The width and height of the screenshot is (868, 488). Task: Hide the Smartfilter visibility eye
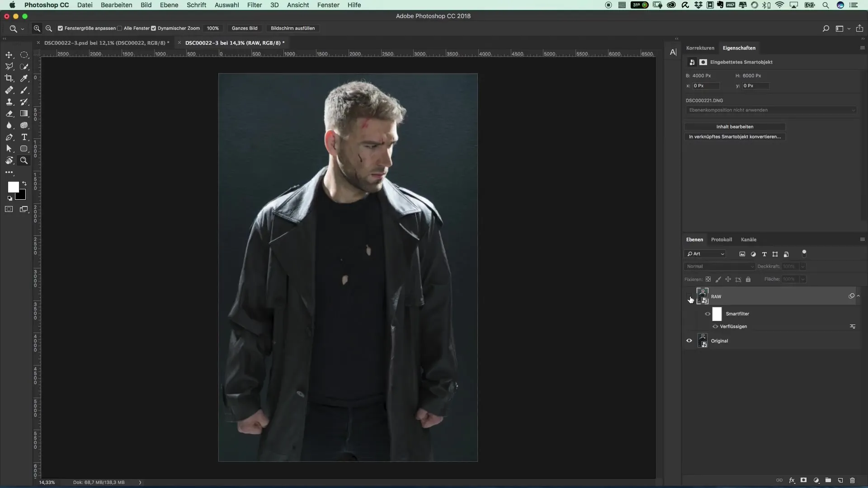pos(708,314)
